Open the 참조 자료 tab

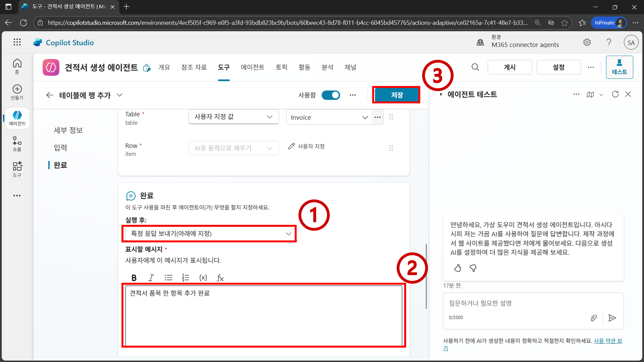click(194, 67)
